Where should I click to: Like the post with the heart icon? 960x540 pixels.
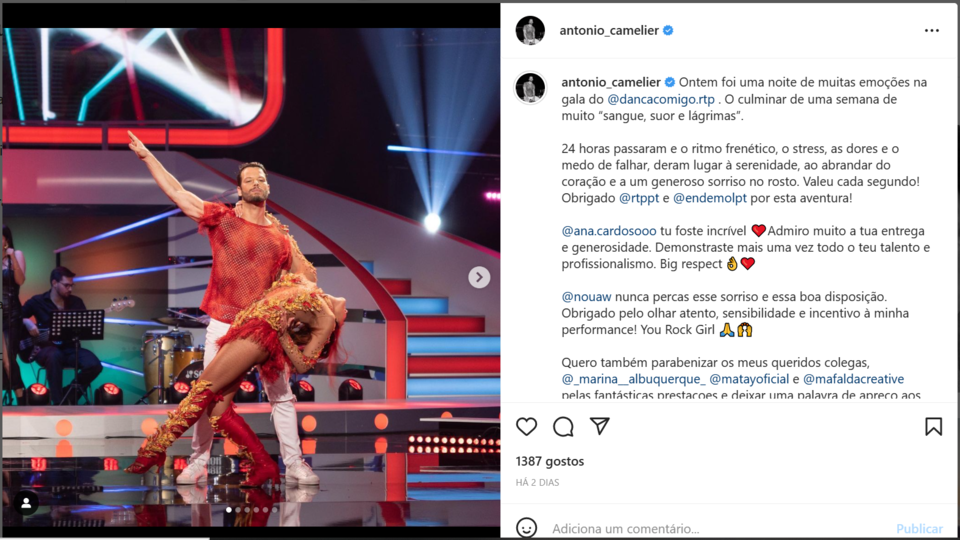tap(526, 427)
